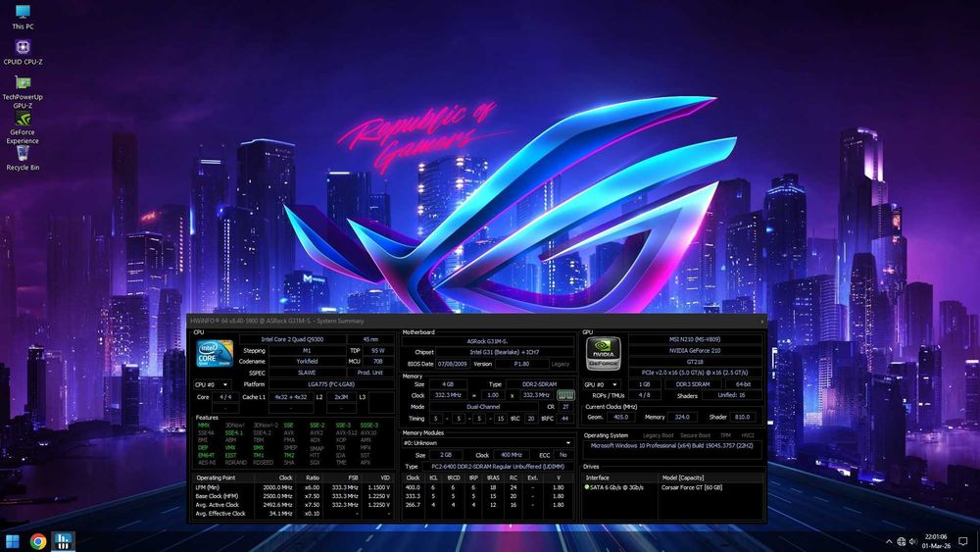
Task: Click the HVCI indicator label
Action: pos(748,435)
